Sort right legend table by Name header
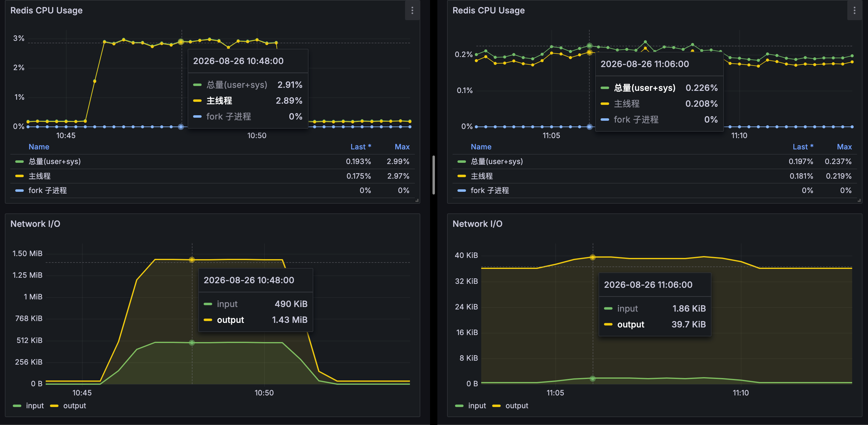 pyautogui.click(x=481, y=147)
